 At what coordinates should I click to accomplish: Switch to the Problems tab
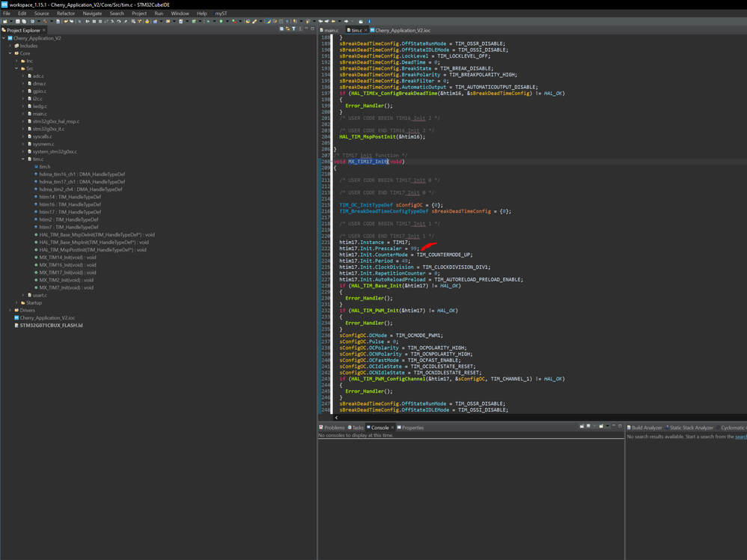coord(334,427)
